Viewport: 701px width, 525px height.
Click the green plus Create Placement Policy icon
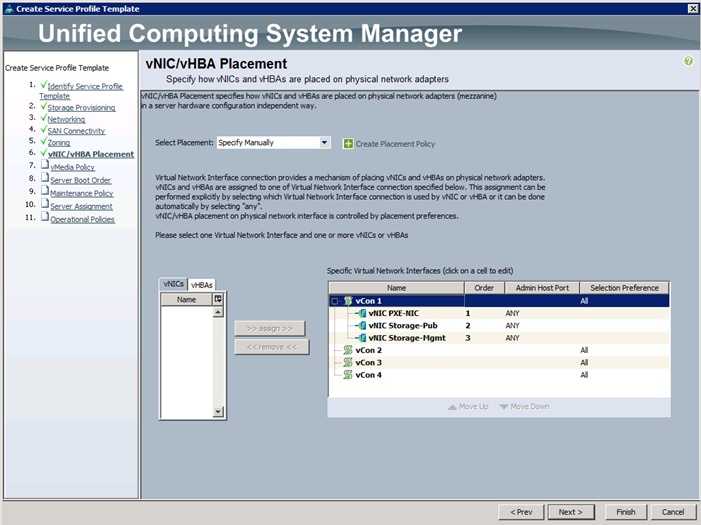[348, 144]
